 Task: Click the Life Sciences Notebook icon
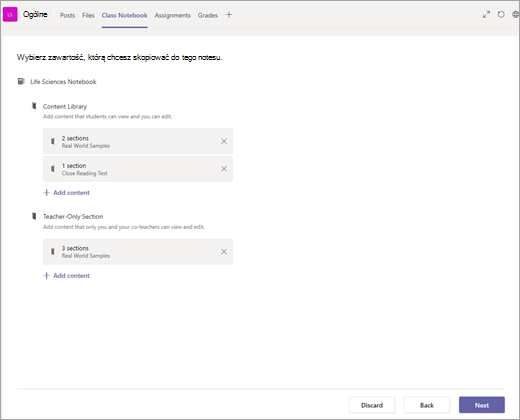point(21,81)
